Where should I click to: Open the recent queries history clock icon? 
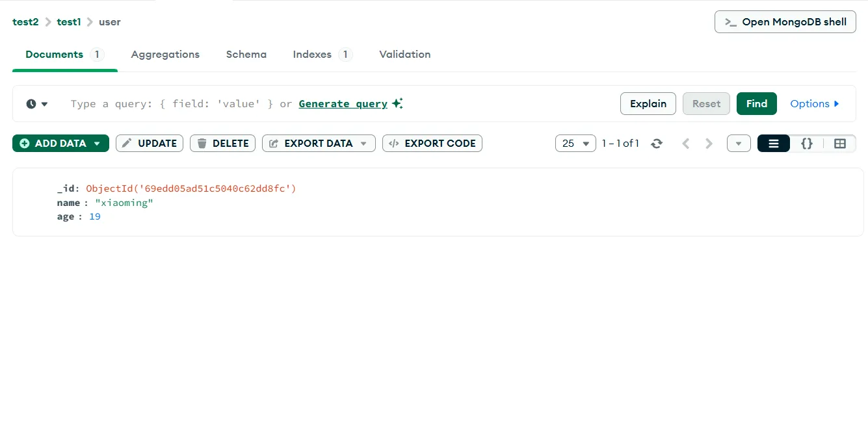(37, 104)
